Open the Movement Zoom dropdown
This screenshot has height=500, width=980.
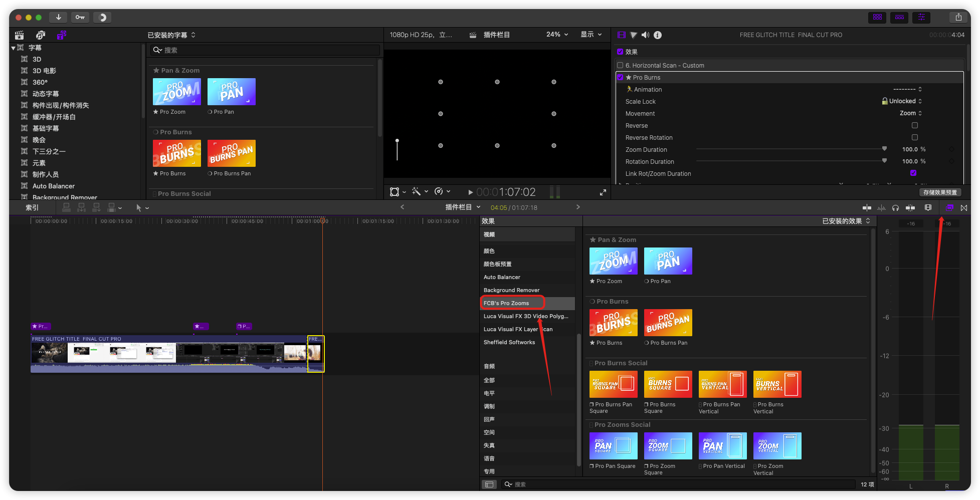coord(911,114)
